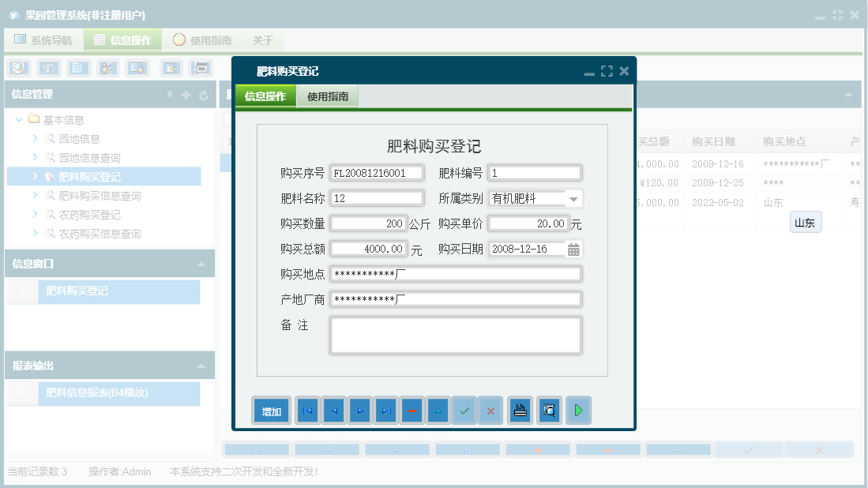868x488 pixels.
Task: Collapse the 基本信息 tree folder
Action: 19,119
